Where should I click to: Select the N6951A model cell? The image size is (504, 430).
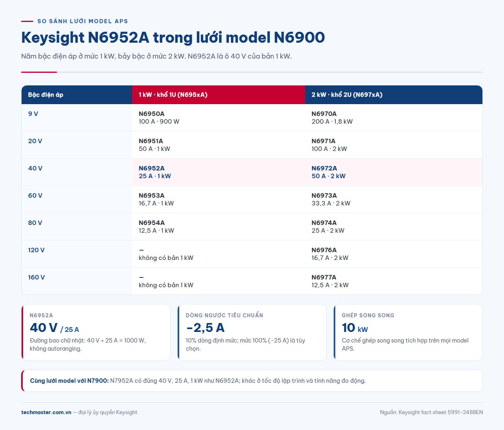pos(219,145)
